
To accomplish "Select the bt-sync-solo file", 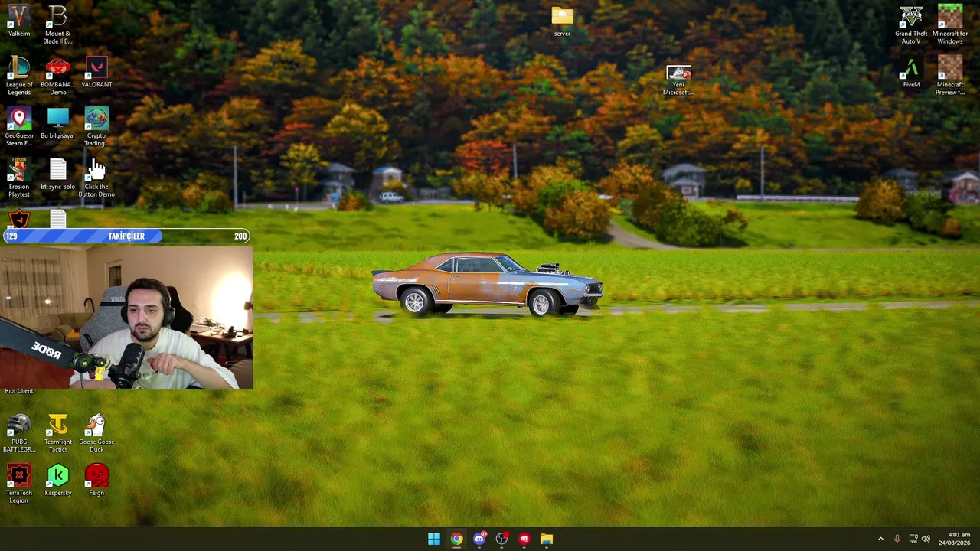I will coord(57,174).
